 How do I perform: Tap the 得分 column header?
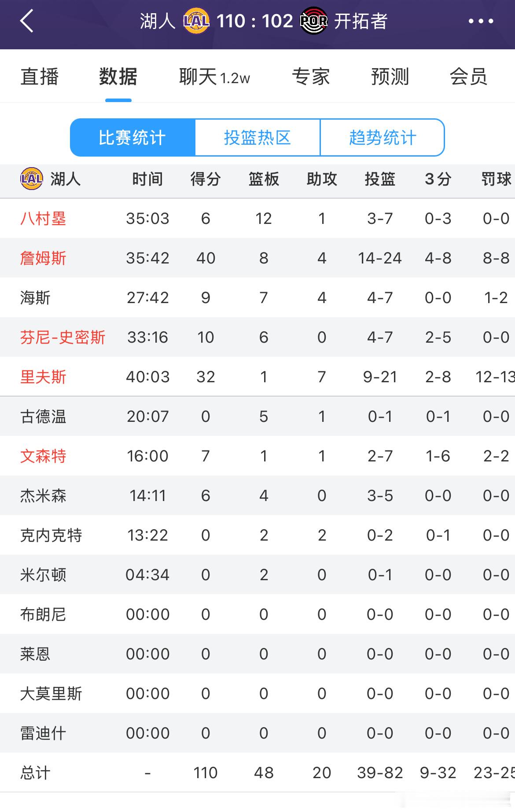206,179
